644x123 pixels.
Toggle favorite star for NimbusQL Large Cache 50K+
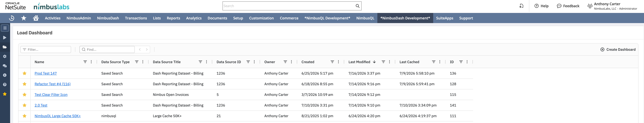[25, 116]
